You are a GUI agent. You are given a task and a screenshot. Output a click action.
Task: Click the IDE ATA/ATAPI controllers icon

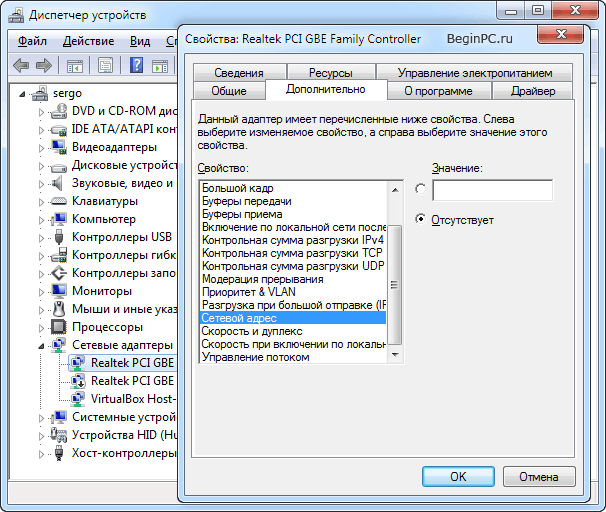coord(59,129)
